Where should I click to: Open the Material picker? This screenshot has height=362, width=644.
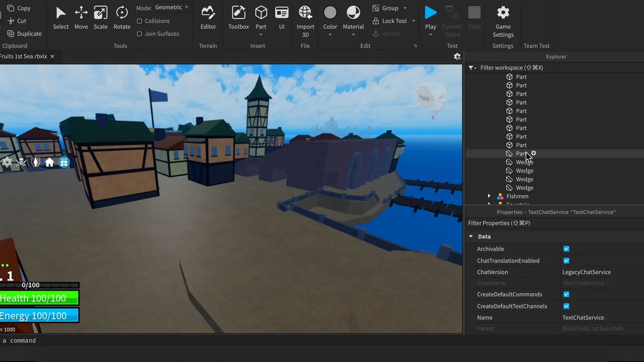[x=353, y=17]
